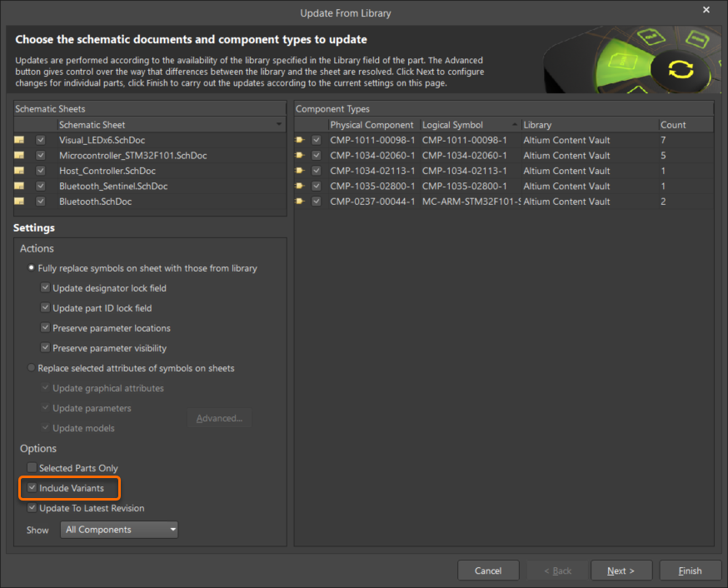Click the Finish button
The image size is (728, 588).
tap(690, 571)
